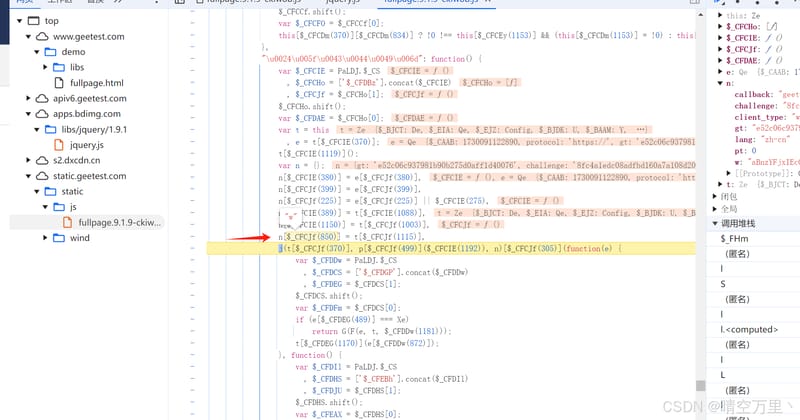Expand scope variable $_CFCHo
This screenshot has width=800, height=420.
click(720, 27)
